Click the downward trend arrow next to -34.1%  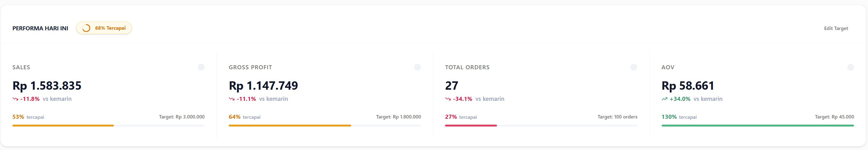448,99
